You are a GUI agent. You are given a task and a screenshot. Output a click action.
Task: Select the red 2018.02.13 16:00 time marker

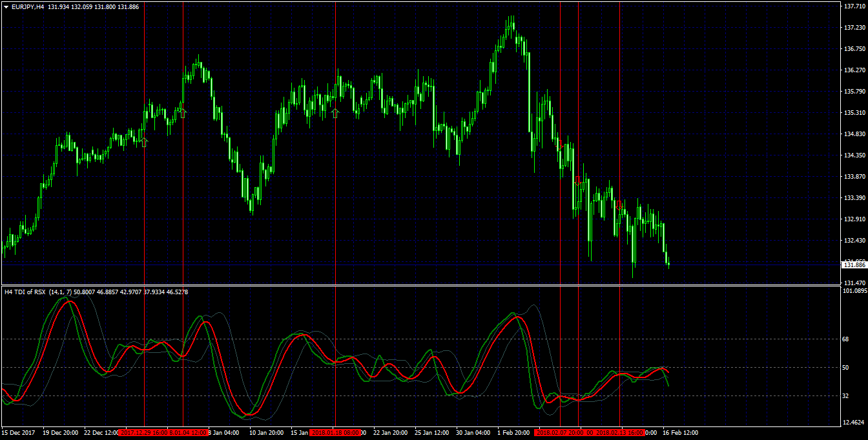(619, 433)
